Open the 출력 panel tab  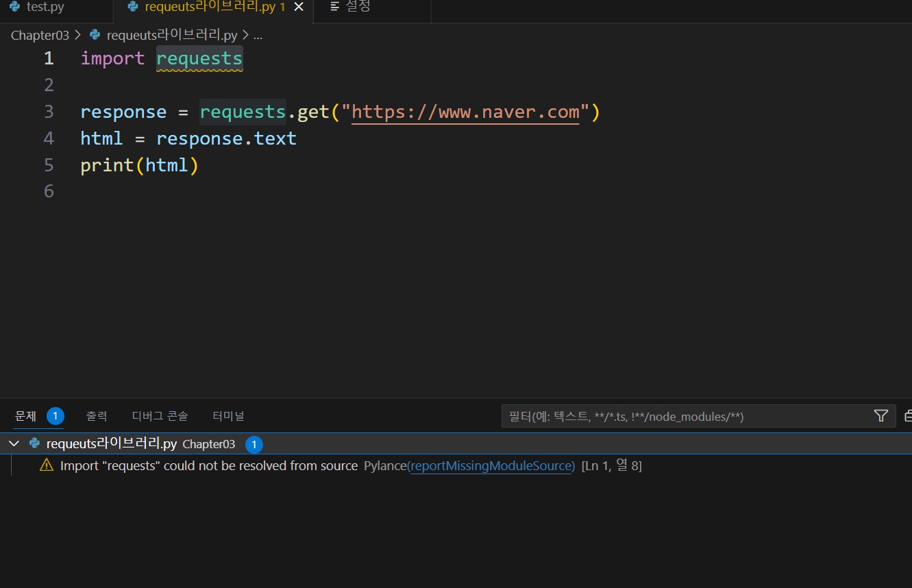pyautogui.click(x=97, y=416)
